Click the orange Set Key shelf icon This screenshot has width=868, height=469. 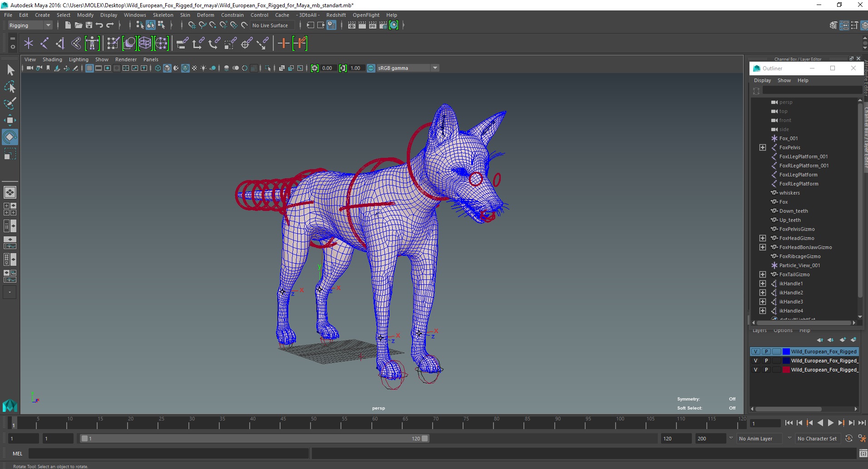coord(283,44)
